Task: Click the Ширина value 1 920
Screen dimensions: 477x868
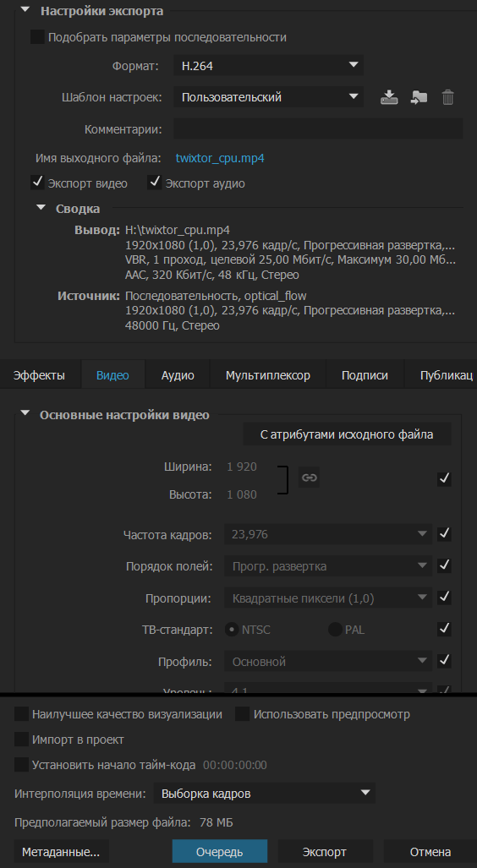Action: 242,467
